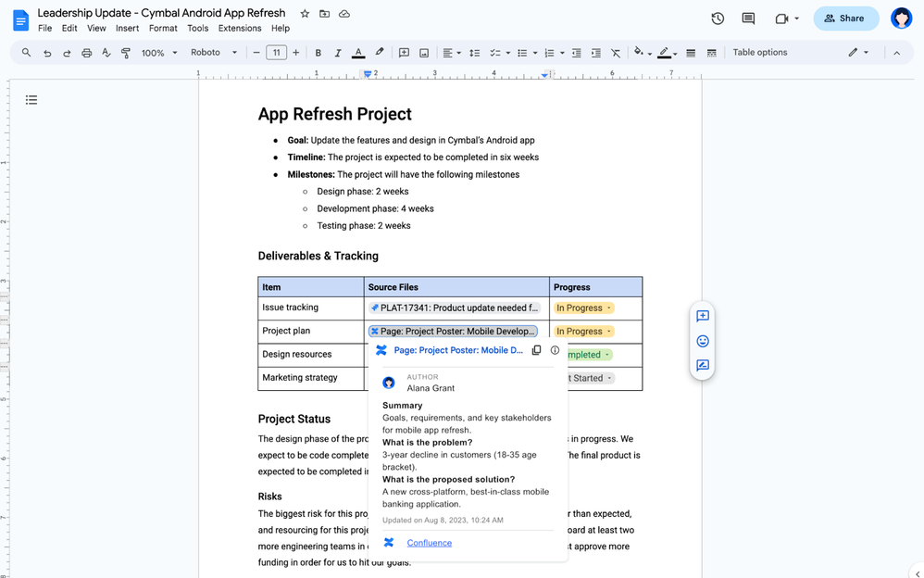This screenshot has height=578, width=924.
Task: Toggle italic formatting
Action: [338, 53]
